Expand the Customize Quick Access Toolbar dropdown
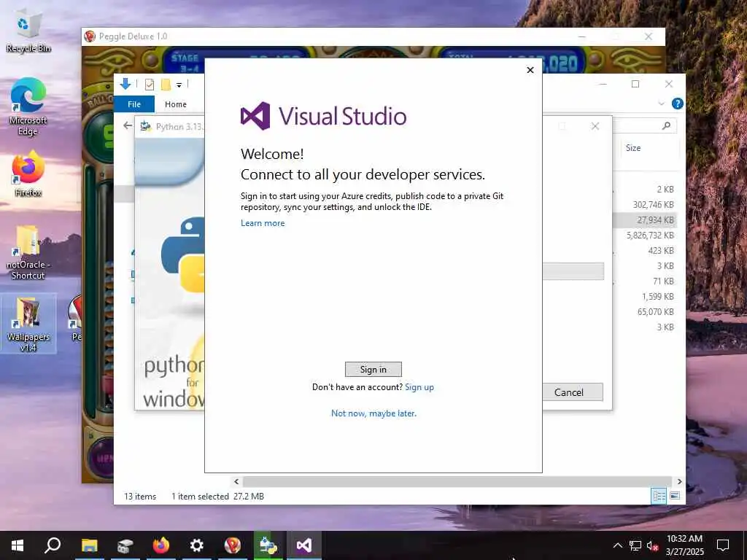The width and height of the screenshot is (747, 560). click(179, 85)
